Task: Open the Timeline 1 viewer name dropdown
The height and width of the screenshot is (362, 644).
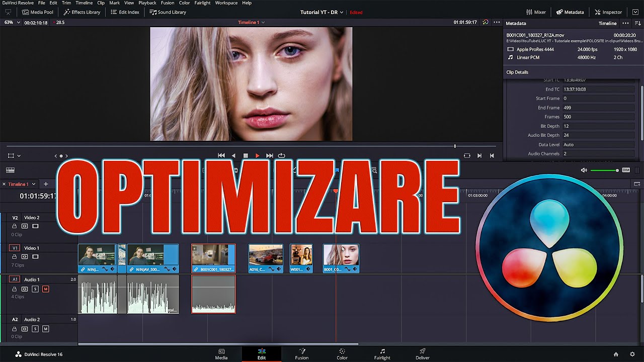Action: [x=251, y=23]
